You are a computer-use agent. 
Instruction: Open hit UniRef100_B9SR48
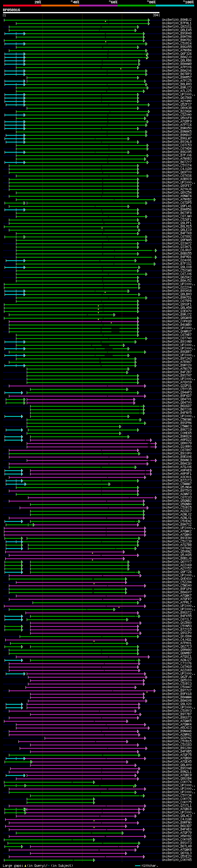coord(177,33)
